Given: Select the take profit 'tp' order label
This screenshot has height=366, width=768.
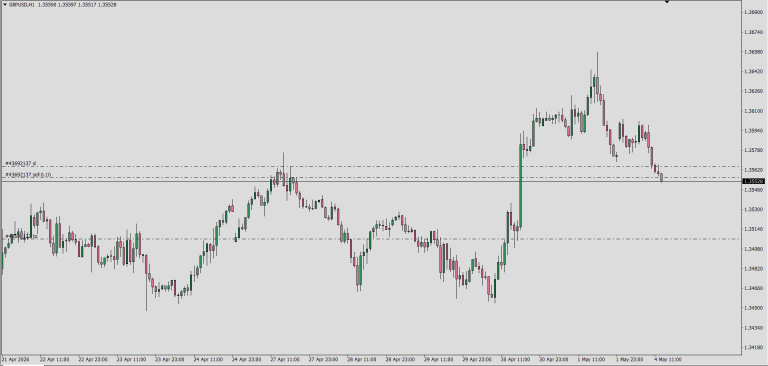Looking at the screenshot, I should tap(22, 237).
